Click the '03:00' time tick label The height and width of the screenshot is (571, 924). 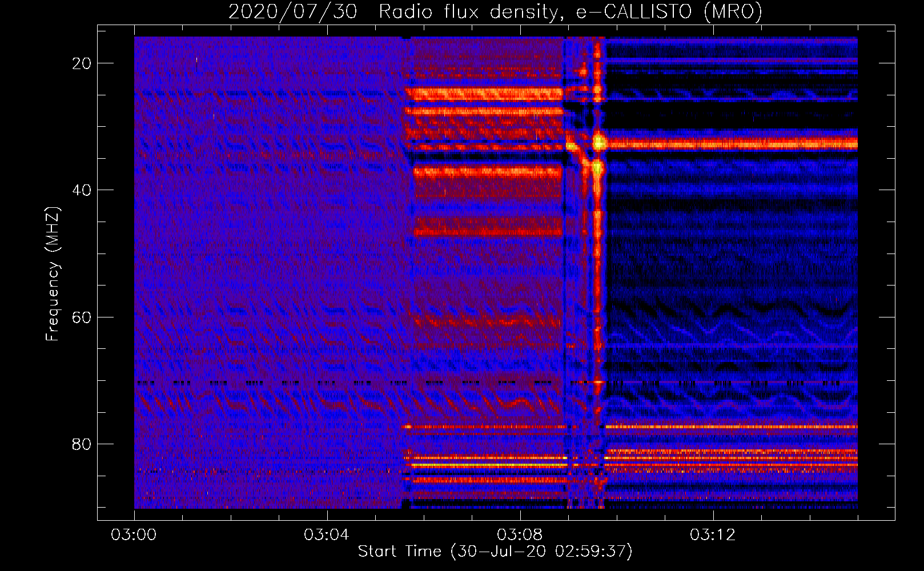[x=134, y=535]
